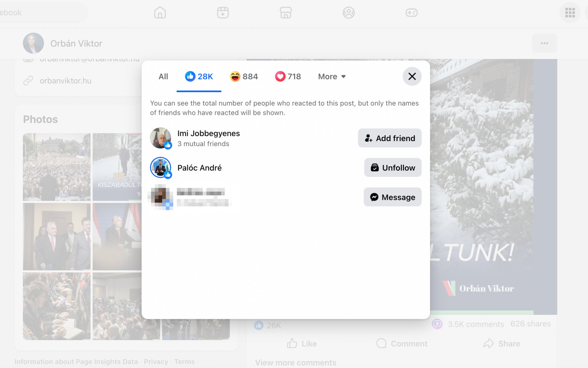The image size is (588, 368).
Task: Open the nine-dot menu grid
Action: pyautogui.click(x=570, y=13)
